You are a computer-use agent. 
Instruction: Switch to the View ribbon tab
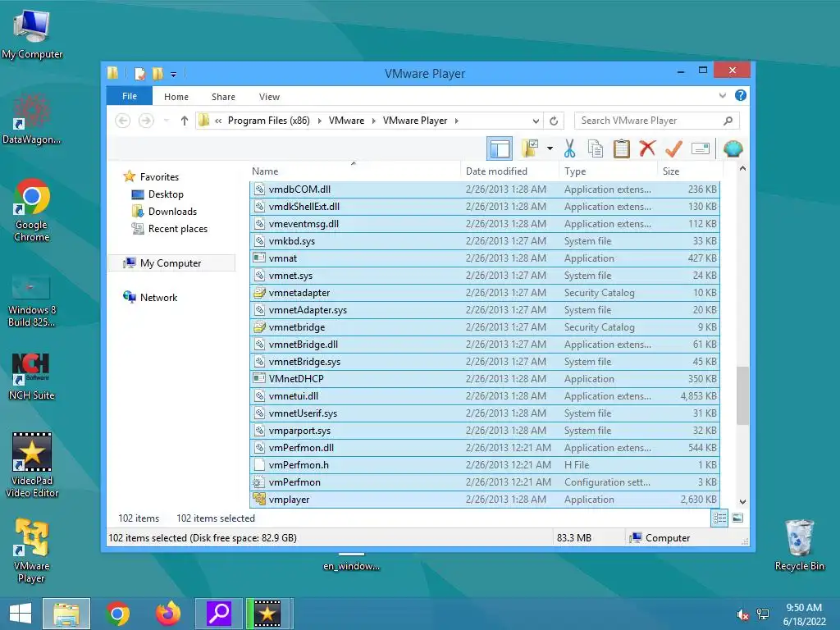pyautogui.click(x=269, y=97)
